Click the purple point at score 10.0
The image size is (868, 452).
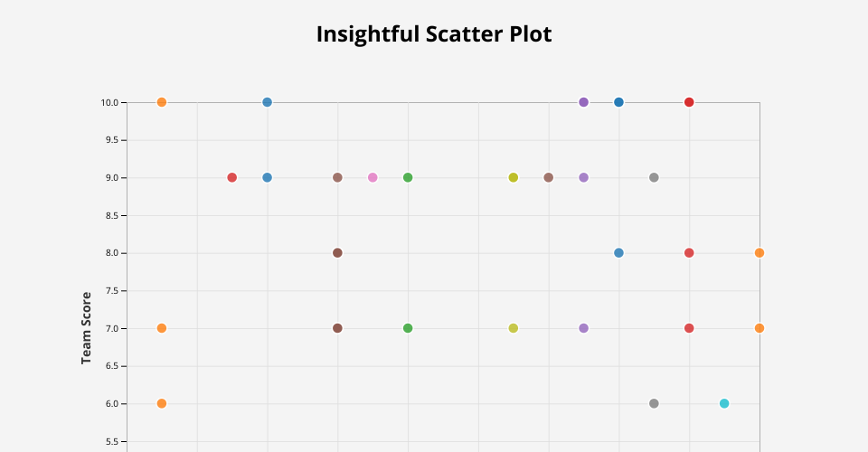584,102
